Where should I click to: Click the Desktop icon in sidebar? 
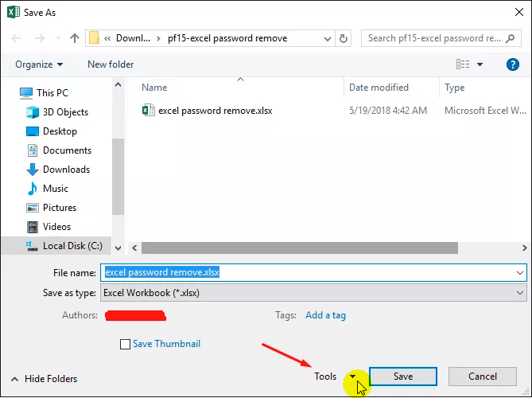pyautogui.click(x=33, y=131)
